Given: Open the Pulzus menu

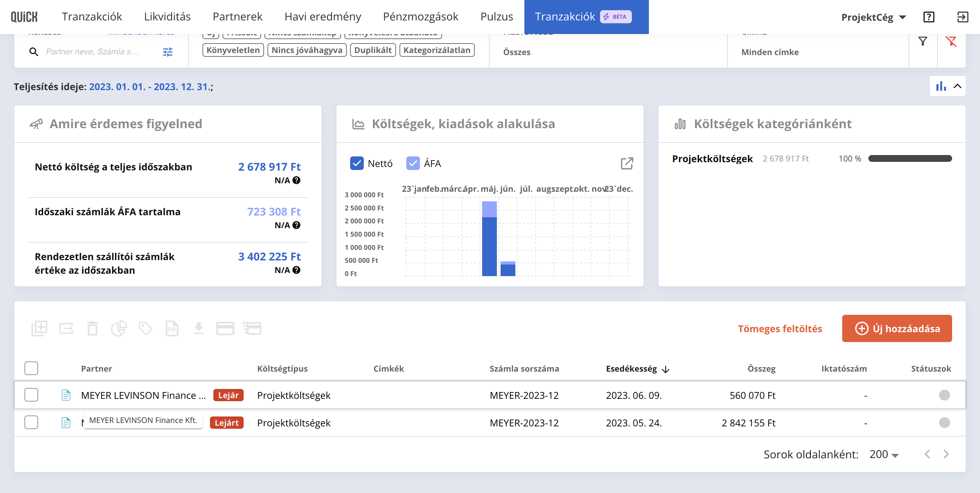Looking at the screenshot, I should tap(496, 17).
